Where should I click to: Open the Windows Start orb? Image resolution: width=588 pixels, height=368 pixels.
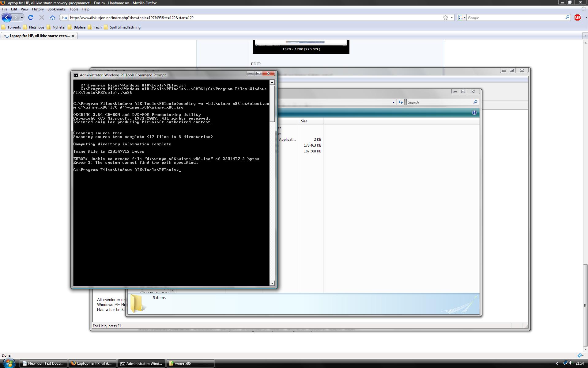point(9,363)
